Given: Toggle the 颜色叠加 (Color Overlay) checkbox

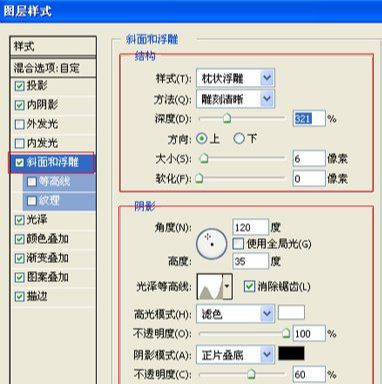Looking at the screenshot, I should pyautogui.click(x=20, y=239).
